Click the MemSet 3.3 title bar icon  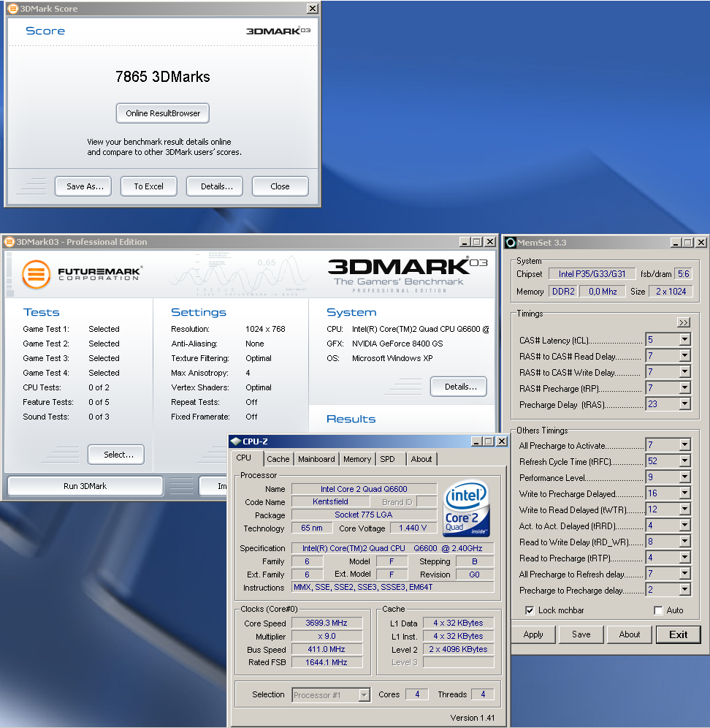pos(511,243)
